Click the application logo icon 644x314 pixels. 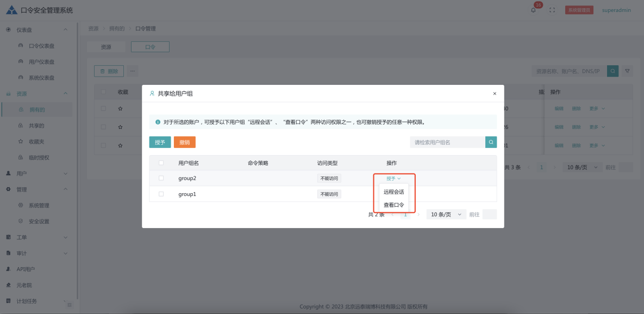11,10
